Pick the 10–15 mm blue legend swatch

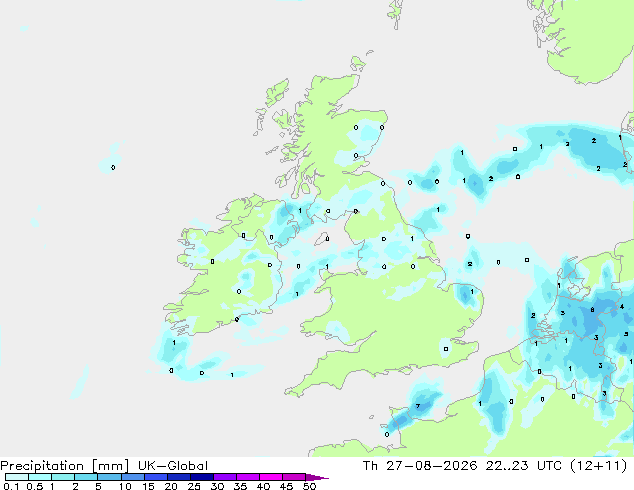coord(132,477)
